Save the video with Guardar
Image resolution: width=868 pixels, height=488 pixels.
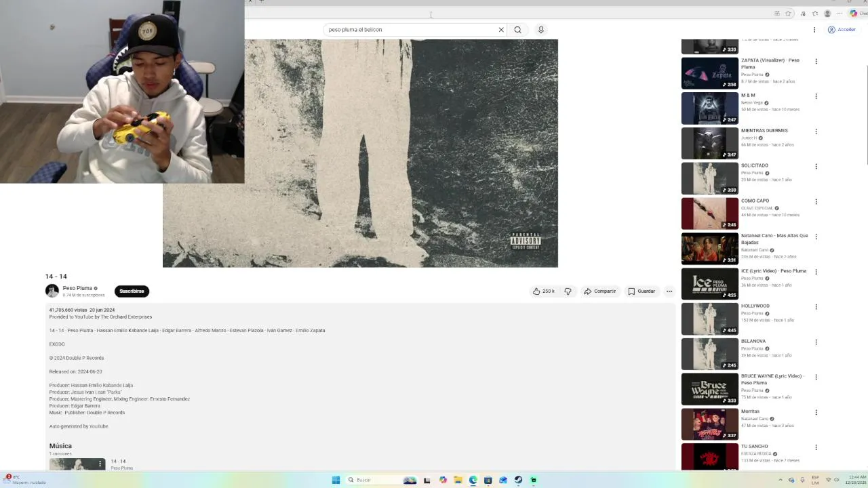(642, 291)
